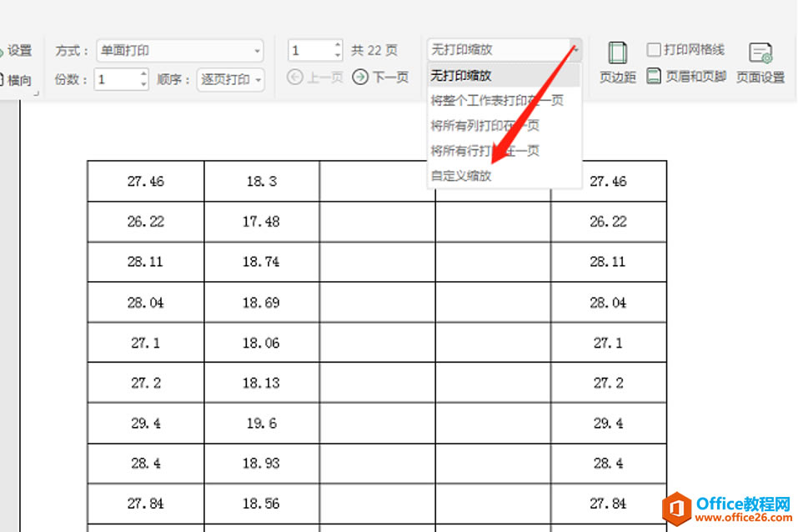Go to next page with 下一页

(x=381, y=77)
